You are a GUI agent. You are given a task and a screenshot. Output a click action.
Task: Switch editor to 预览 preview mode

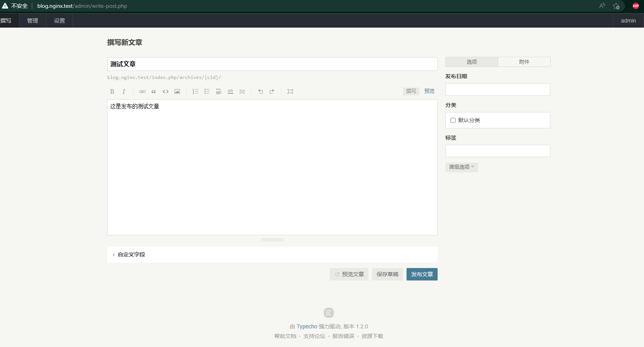click(429, 91)
